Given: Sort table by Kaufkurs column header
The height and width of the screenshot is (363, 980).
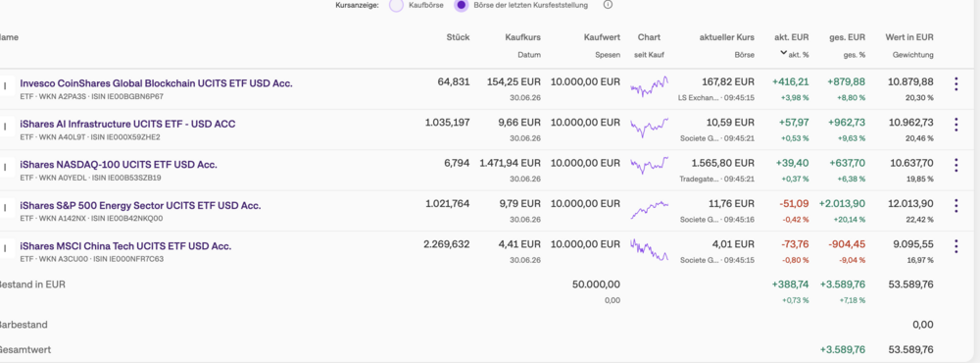Looking at the screenshot, I should pyautogui.click(x=522, y=37).
